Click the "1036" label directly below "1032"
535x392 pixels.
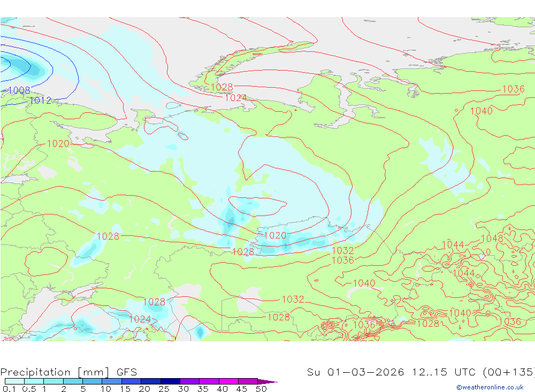pyautogui.click(x=343, y=260)
